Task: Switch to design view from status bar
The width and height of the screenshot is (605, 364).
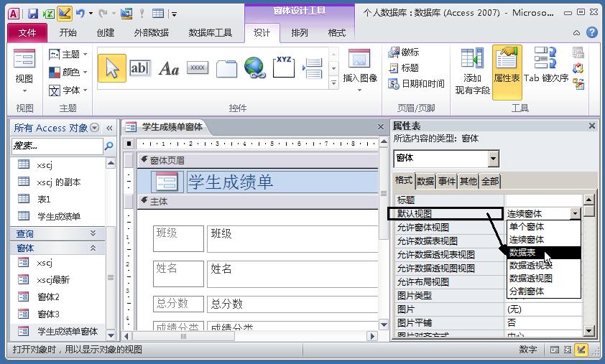Action: point(581,350)
